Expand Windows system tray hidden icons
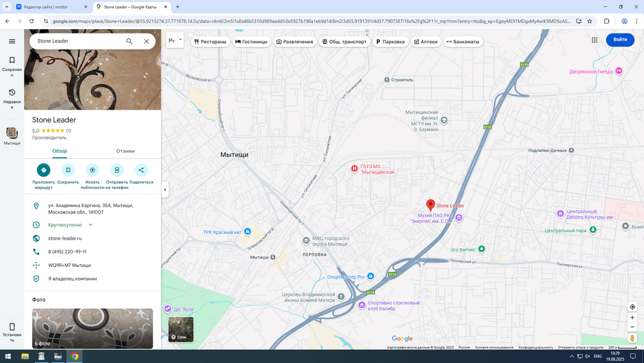 pyautogui.click(x=571, y=356)
